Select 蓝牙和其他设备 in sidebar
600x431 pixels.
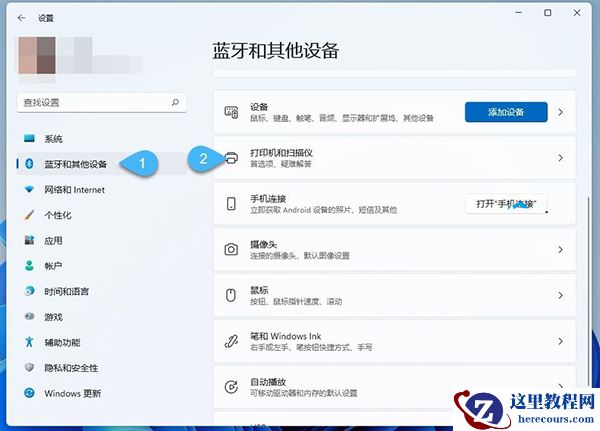(x=76, y=164)
